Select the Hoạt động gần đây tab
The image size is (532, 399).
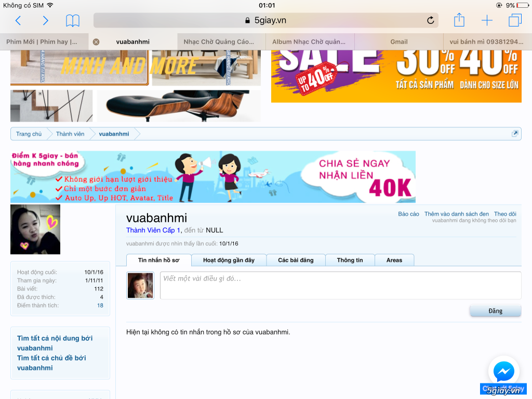(x=229, y=260)
